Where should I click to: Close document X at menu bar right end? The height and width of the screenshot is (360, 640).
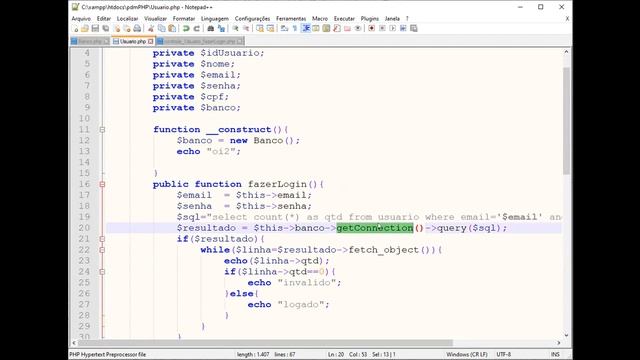coord(567,19)
